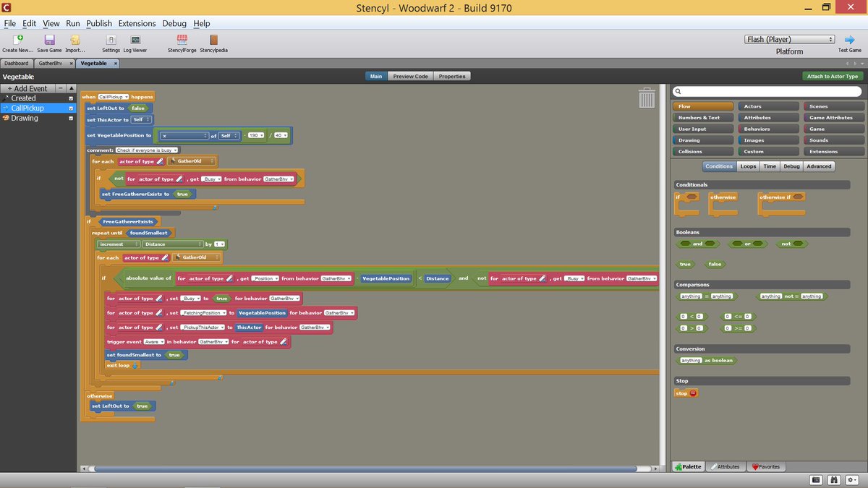Click the Add Event button
Image resolution: width=868 pixels, height=488 pixels.
coord(28,88)
